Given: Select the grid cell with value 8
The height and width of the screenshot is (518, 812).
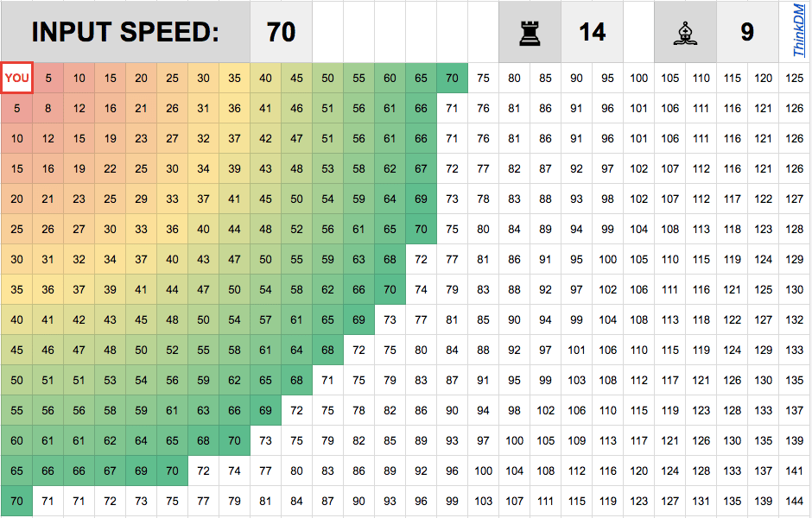Looking at the screenshot, I should point(48,109).
